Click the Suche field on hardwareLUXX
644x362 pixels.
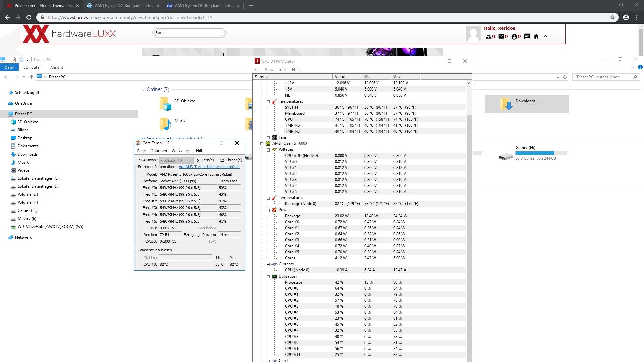pyautogui.click(x=190, y=33)
